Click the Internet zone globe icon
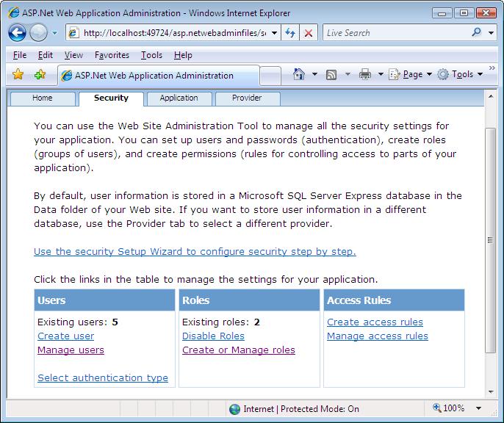504x423 pixels. coord(234,409)
